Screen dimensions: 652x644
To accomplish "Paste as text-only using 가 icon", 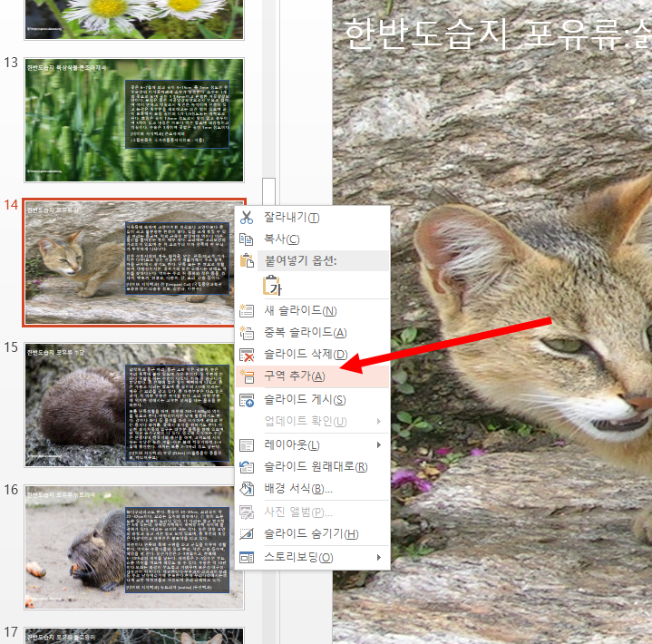I will [x=272, y=286].
